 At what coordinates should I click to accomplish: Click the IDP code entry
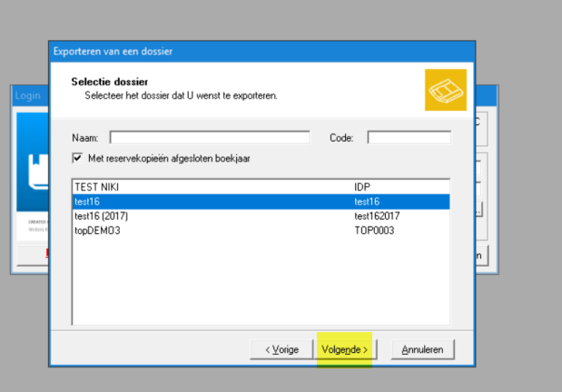coord(362,186)
